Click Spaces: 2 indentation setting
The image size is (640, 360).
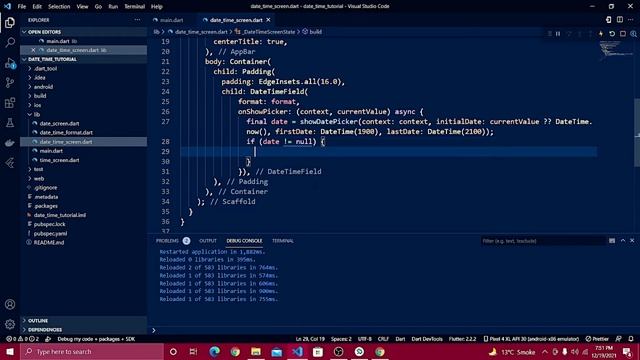(341, 339)
